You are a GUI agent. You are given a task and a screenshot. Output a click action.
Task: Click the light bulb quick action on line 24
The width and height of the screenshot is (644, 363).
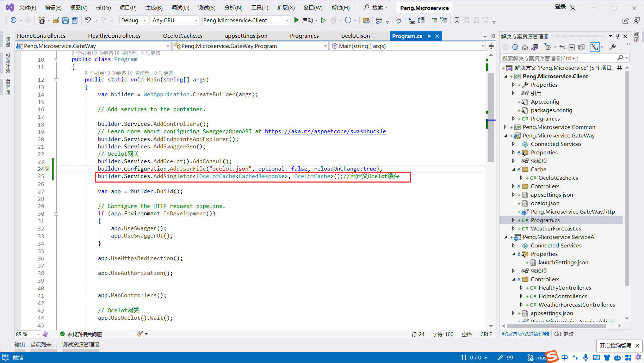47,169
